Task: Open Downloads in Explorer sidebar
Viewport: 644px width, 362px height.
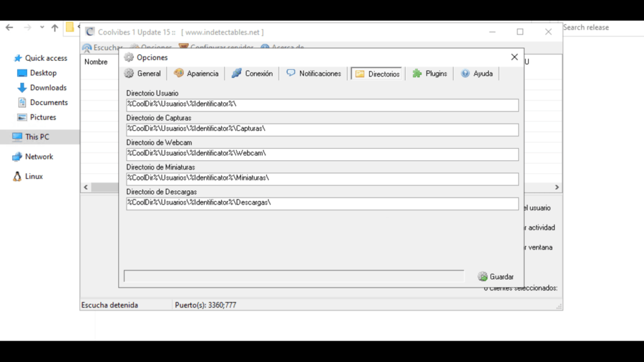Action: coord(48,88)
